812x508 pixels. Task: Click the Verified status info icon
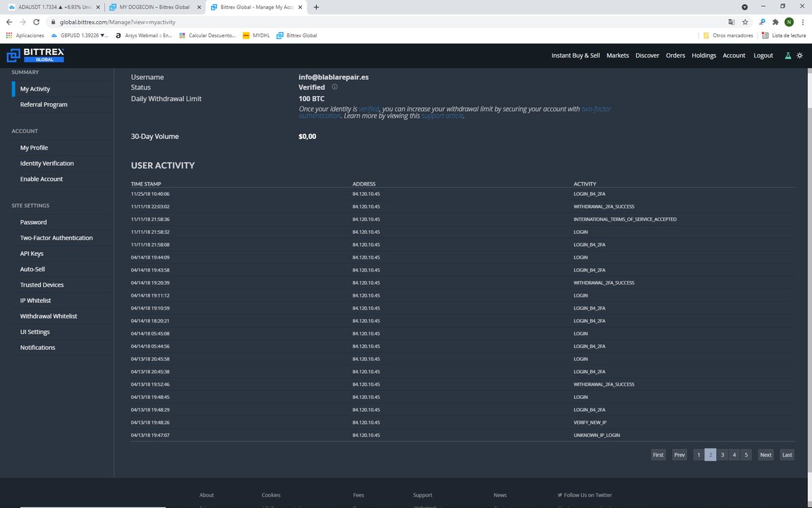pos(334,87)
